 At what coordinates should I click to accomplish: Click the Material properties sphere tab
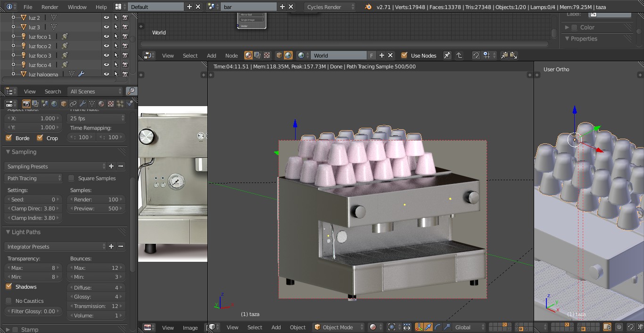[x=101, y=104]
